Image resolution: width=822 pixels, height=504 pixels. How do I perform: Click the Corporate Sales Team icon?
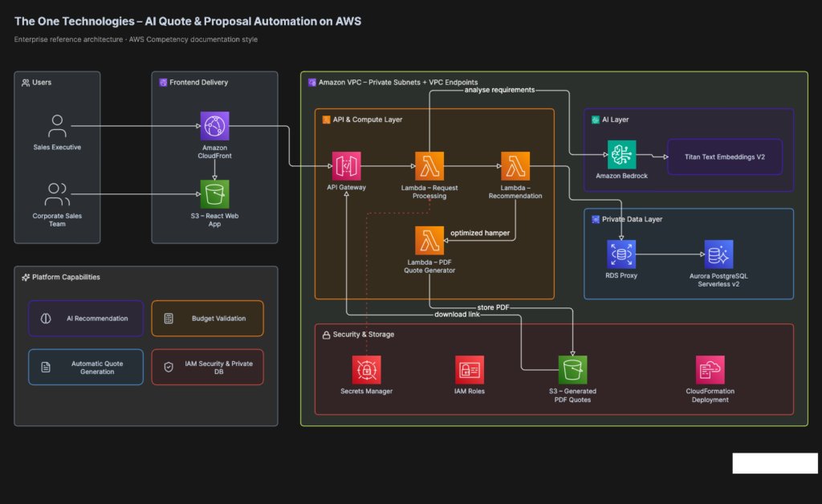point(57,194)
